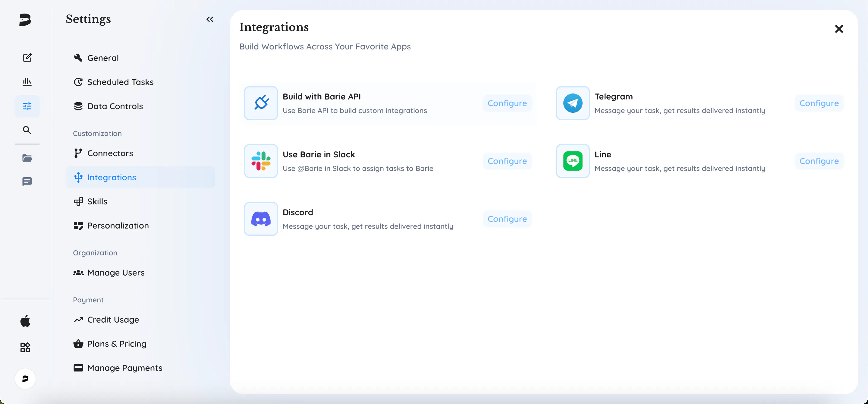The image size is (868, 404).
Task: Click the Slack logo tile
Action: click(261, 161)
